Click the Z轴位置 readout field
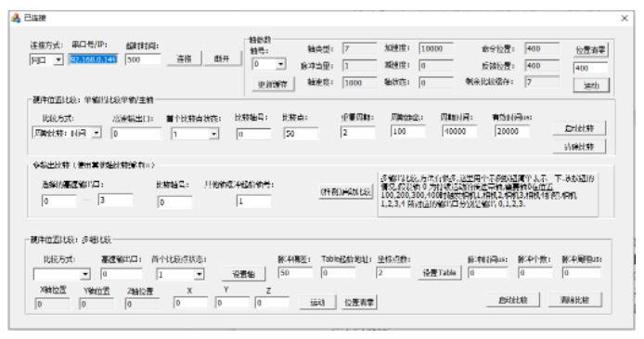Image resolution: width=644 pixels, height=339 pixels. pyautogui.click(x=142, y=304)
